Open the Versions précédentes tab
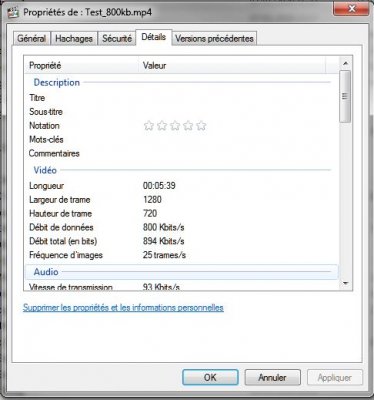This screenshot has width=374, height=400. 214,39
